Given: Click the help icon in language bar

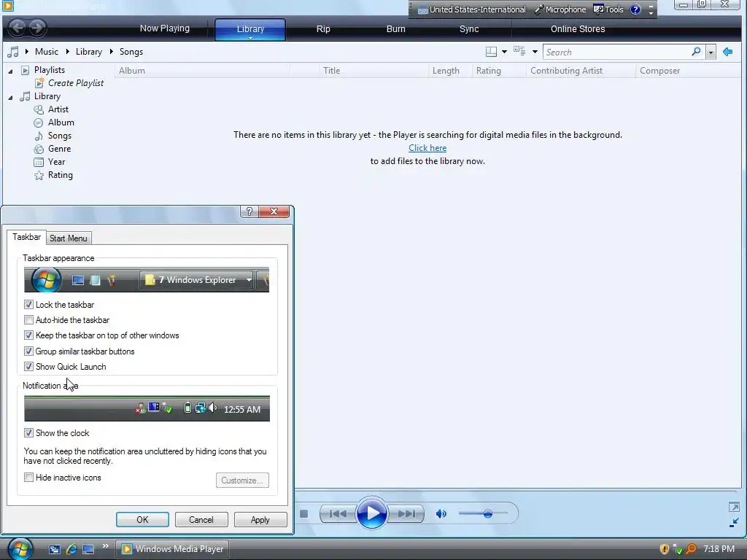Looking at the screenshot, I should 635,9.
